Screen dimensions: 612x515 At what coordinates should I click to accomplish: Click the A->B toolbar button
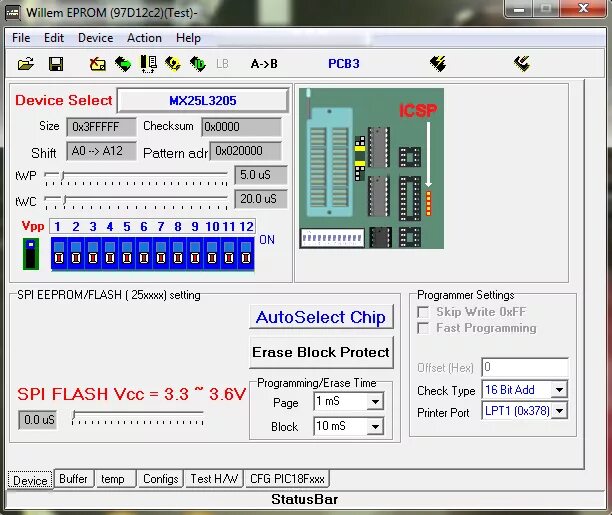pyautogui.click(x=264, y=64)
